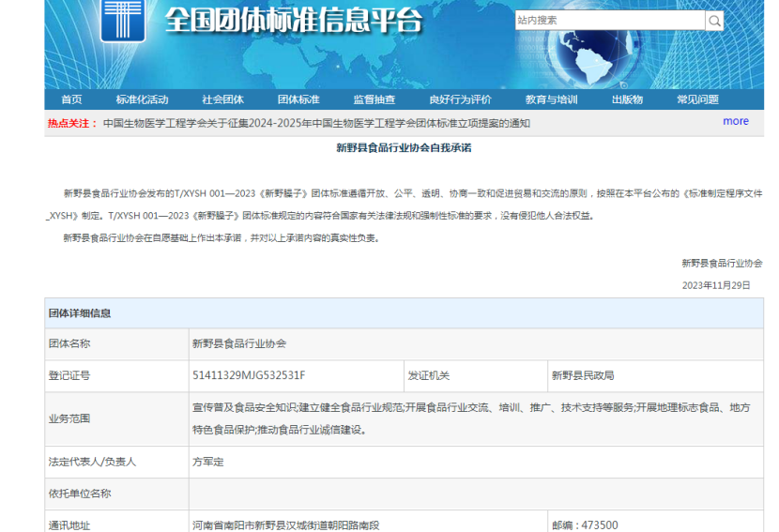Click the 通讯地址 label cell
This screenshot has width=779, height=532.
[116, 522]
